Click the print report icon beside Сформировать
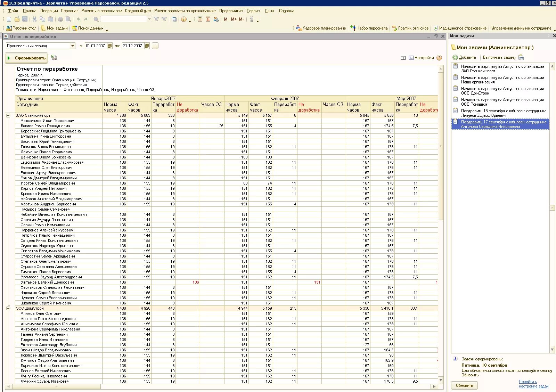This screenshot has width=556, height=392. 54,58
